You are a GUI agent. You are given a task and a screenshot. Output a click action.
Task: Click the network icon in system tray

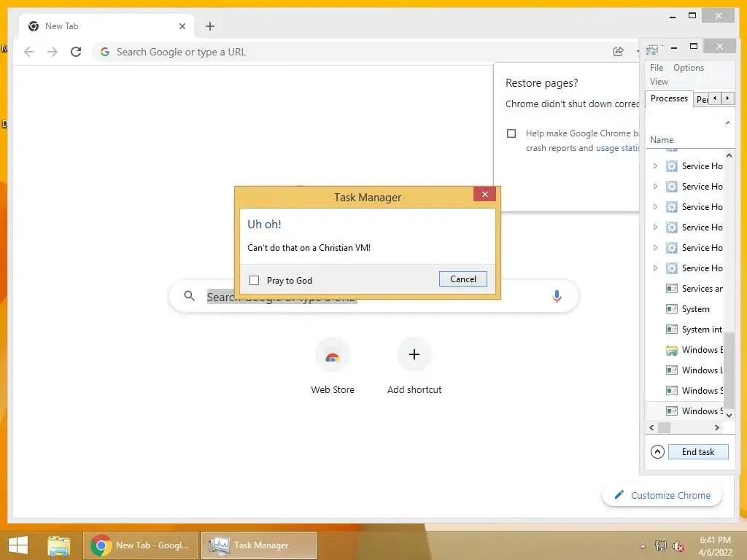tap(661, 545)
